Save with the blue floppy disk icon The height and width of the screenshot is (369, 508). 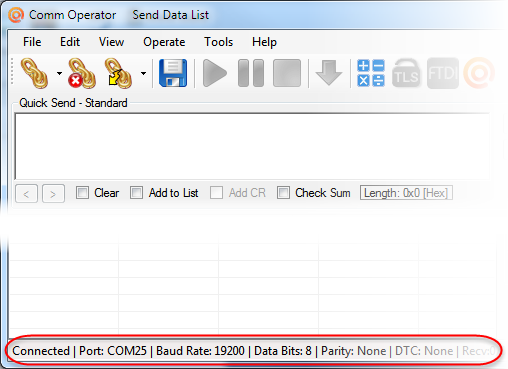click(x=173, y=73)
